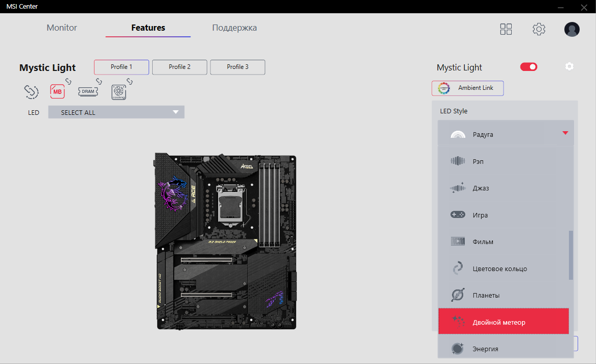Choose the Джаз LED style
The height and width of the screenshot is (364, 596).
(503, 188)
